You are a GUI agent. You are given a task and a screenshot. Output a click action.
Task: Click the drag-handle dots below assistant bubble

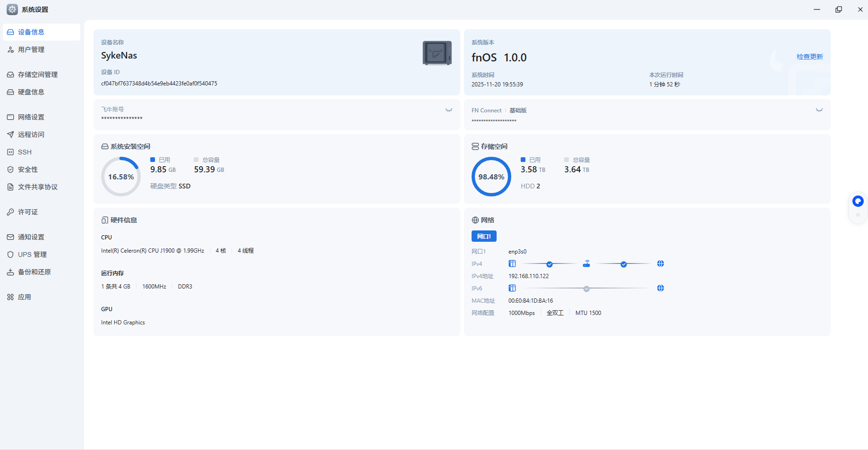tap(858, 215)
